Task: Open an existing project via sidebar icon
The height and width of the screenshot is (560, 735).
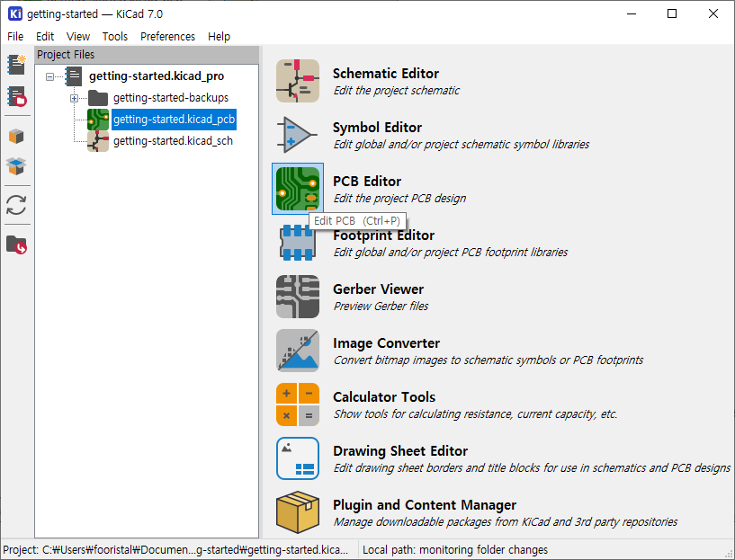Action: coord(16,96)
